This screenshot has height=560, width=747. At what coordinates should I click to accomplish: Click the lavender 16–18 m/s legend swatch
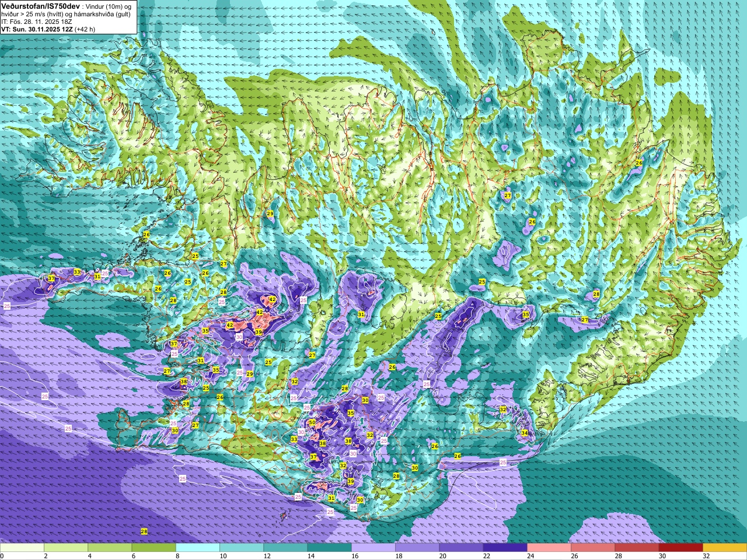pyautogui.click(x=373, y=548)
